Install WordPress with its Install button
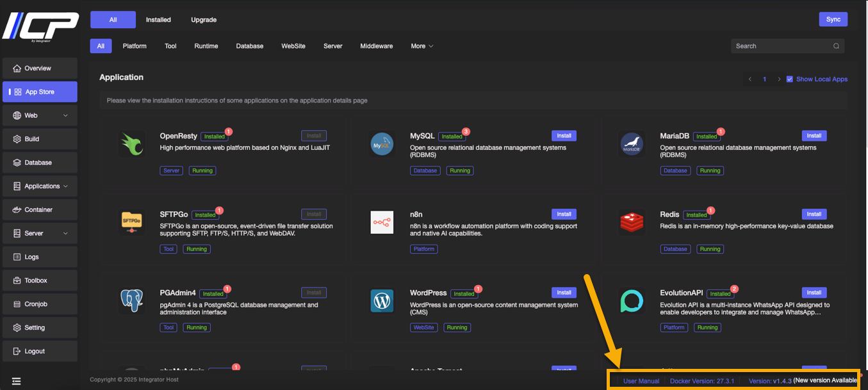The image size is (868, 390). tap(564, 293)
